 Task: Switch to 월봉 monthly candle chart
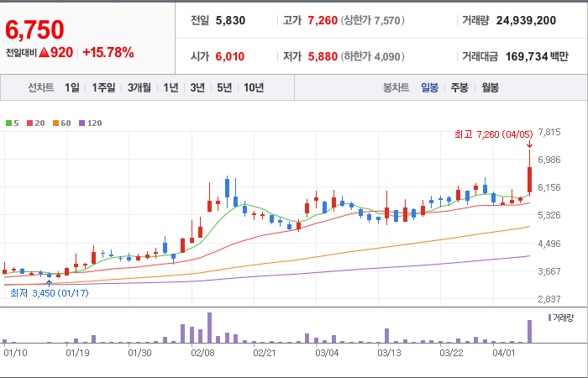(x=490, y=87)
